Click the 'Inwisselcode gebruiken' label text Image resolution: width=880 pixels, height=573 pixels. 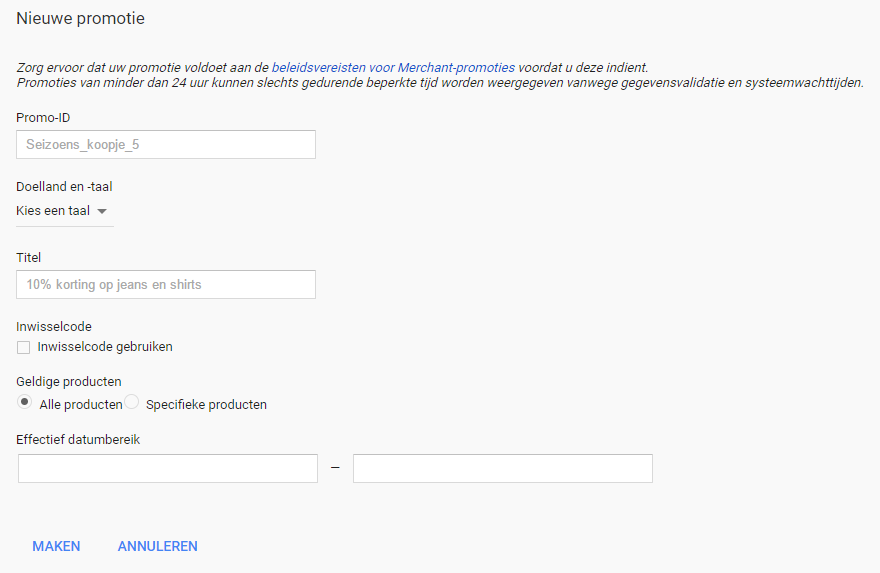coord(105,347)
